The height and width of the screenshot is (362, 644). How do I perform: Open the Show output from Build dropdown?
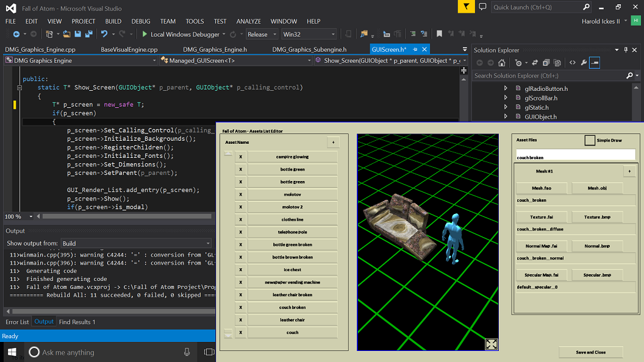pyautogui.click(x=136, y=243)
